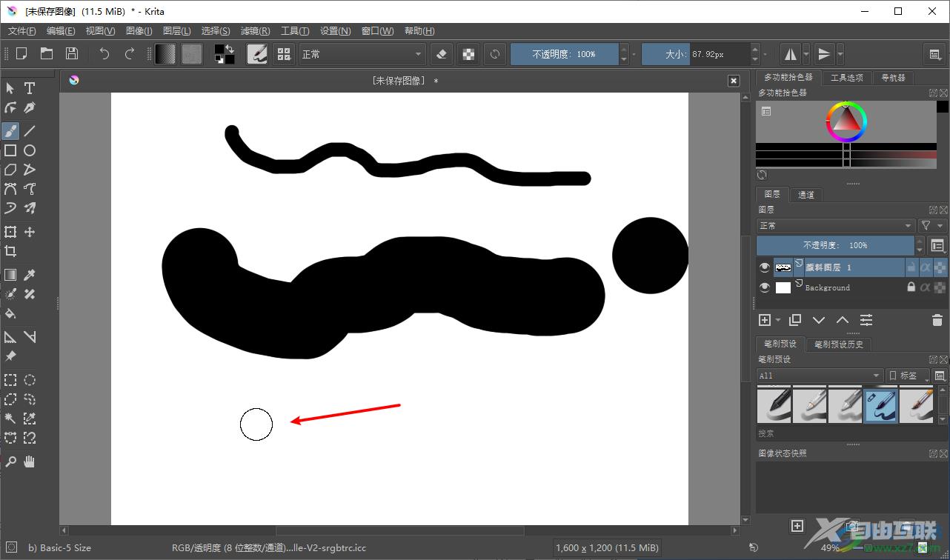This screenshot has width=950, height=560.
Task: Expand the add layer type arrow
Action: (779, 320)
